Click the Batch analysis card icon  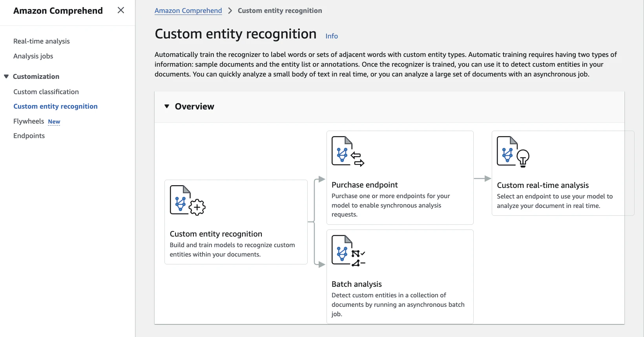[348, 251]
